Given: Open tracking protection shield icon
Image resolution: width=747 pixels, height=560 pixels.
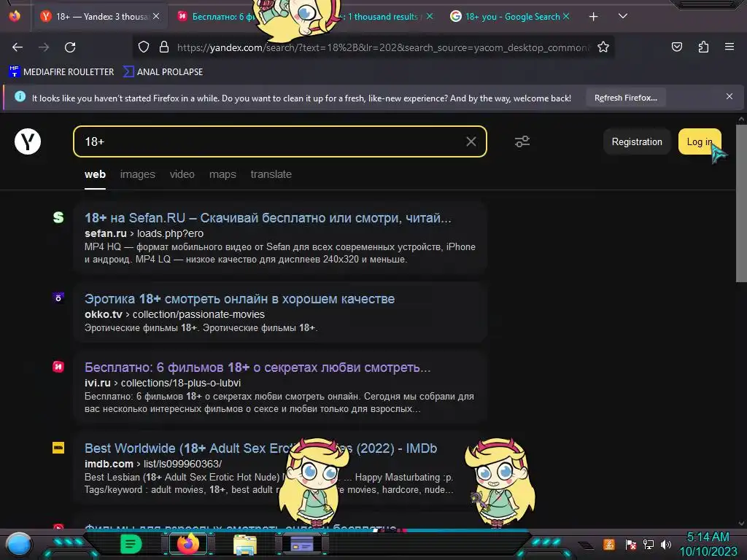Looking at the screenshot, I should (144, 47).
